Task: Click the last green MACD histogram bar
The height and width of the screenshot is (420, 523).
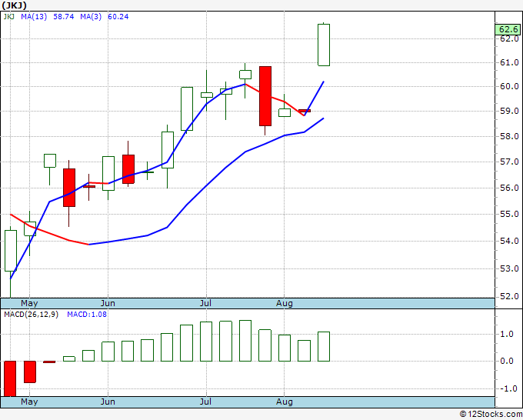Action: pos(324,347)
